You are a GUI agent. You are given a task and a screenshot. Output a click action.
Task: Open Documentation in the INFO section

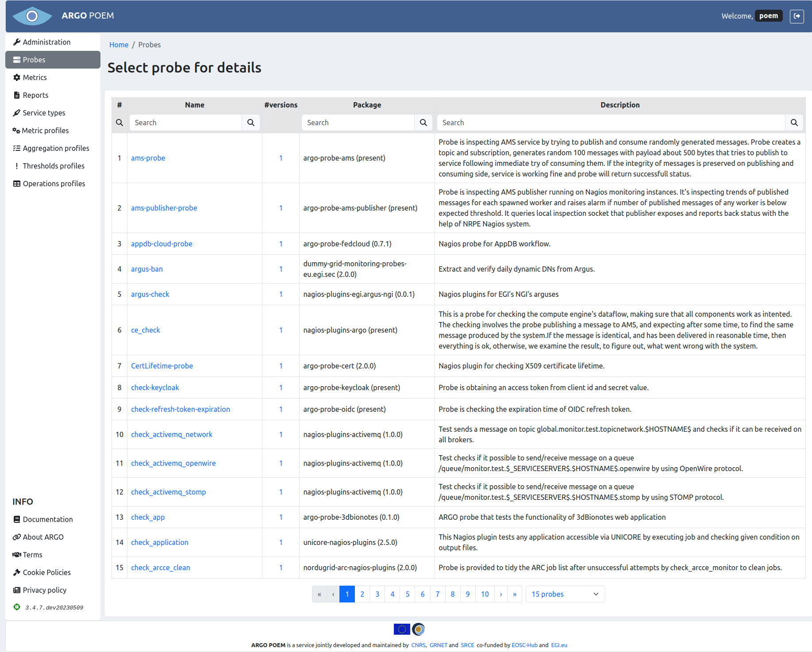click(x=48, y=519)
